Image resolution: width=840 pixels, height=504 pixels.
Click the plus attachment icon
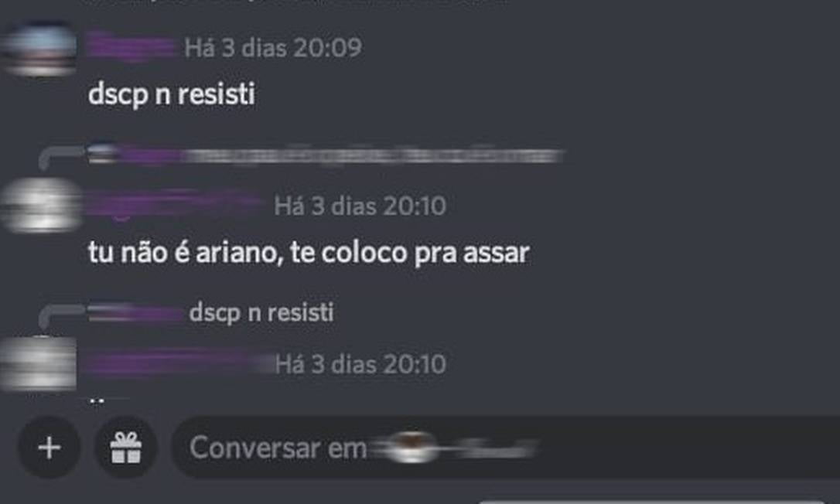coord(50,448)
